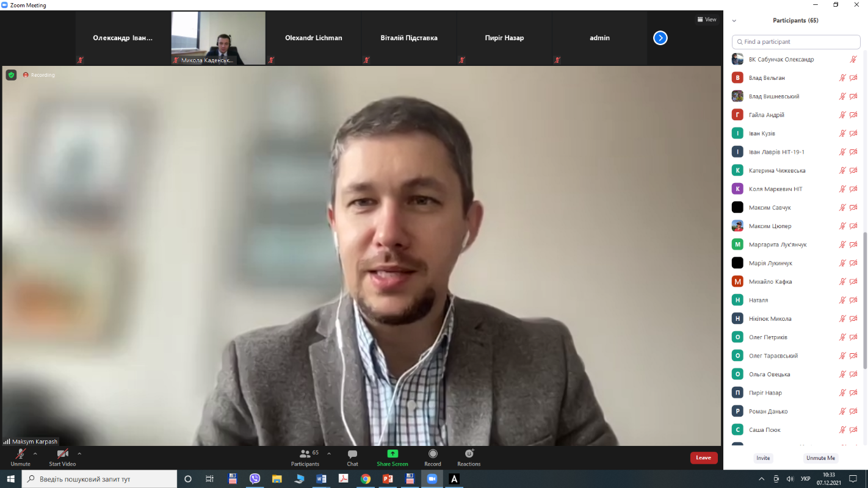Click the Unmute Me button

(x=820, y=458)
